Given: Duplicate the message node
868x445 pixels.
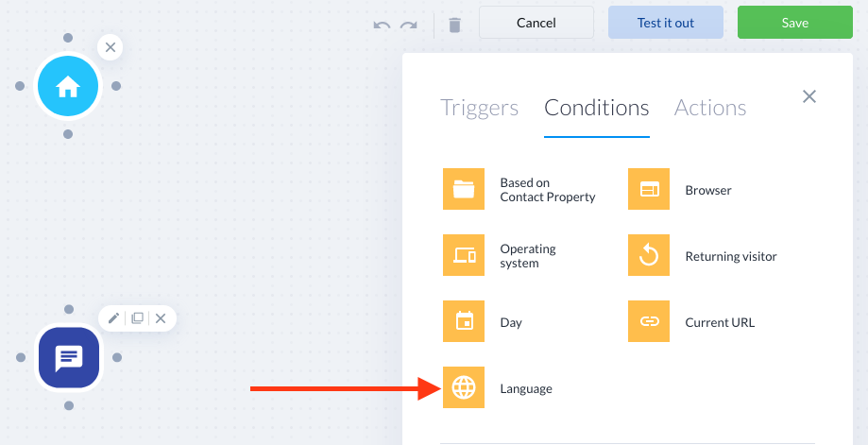Looking at the screenshot, I should click(x=137, y=318).
